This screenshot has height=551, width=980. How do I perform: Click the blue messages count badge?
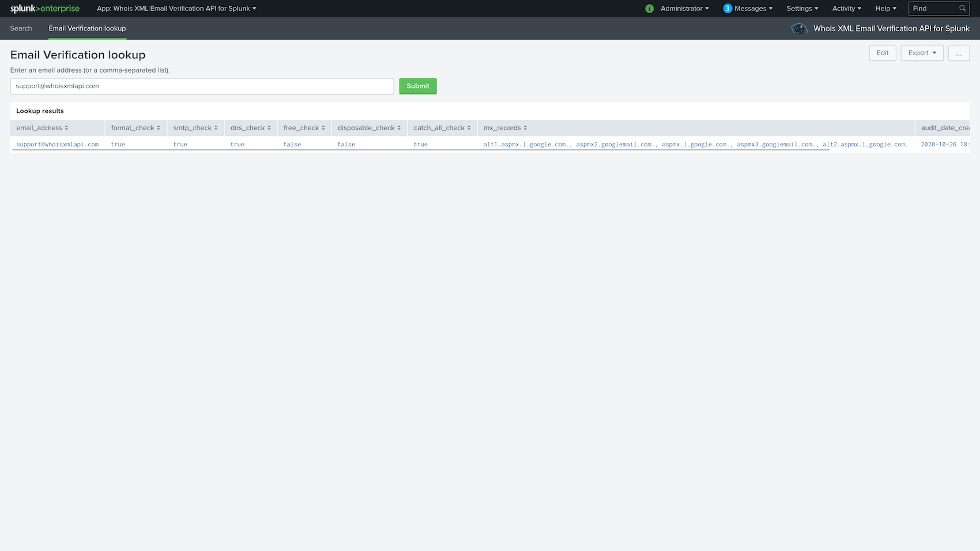(728, 9)
